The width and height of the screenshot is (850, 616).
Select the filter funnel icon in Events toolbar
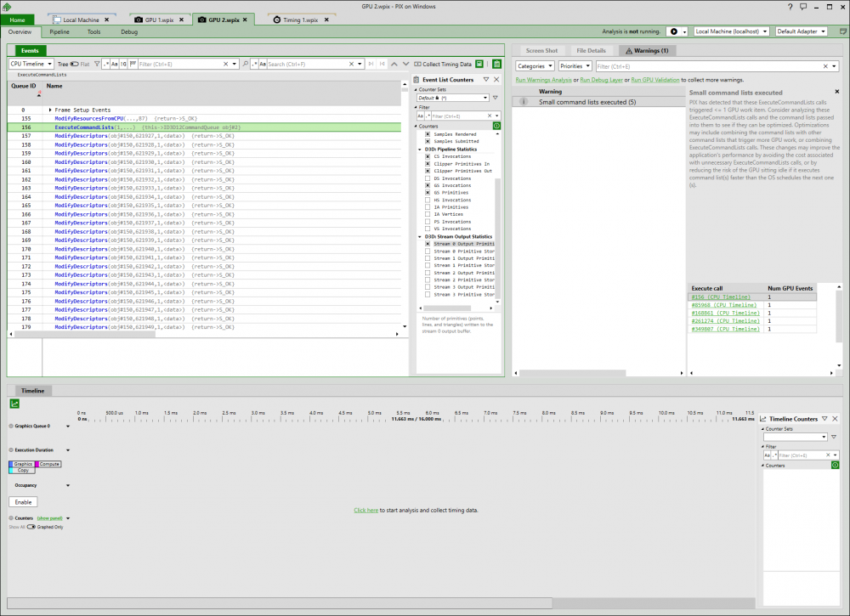coord(96,64)
